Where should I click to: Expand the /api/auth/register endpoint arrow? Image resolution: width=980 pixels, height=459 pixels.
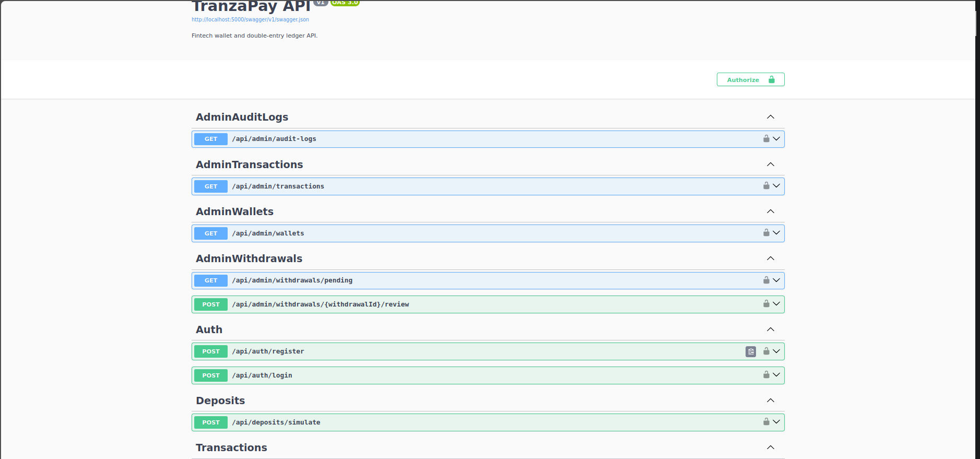click(776, 351)
